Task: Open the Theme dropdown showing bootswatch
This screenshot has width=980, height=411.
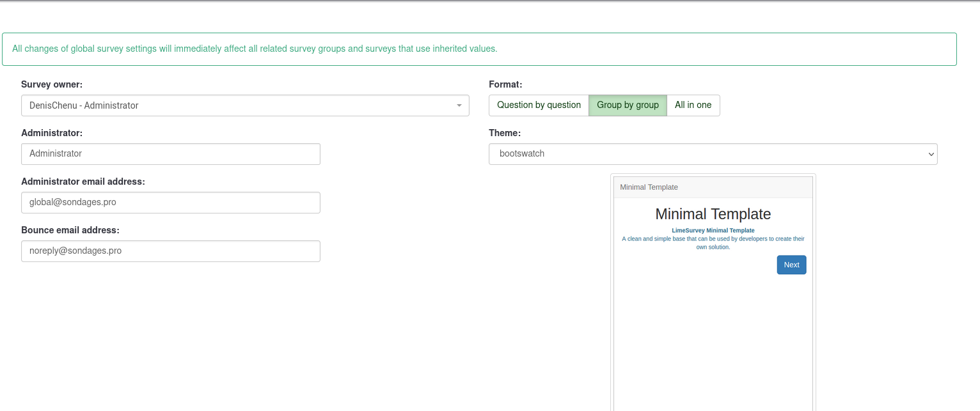Action: pos(712,154)
